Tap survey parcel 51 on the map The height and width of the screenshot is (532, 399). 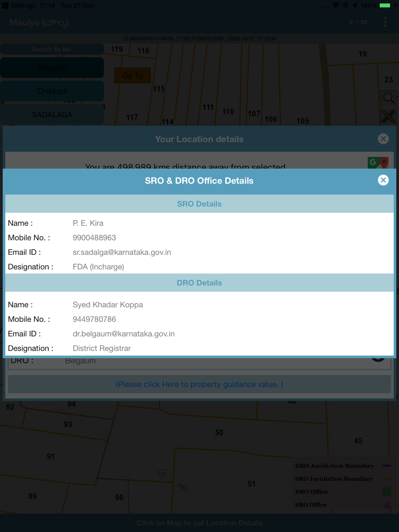pos(251,484)
